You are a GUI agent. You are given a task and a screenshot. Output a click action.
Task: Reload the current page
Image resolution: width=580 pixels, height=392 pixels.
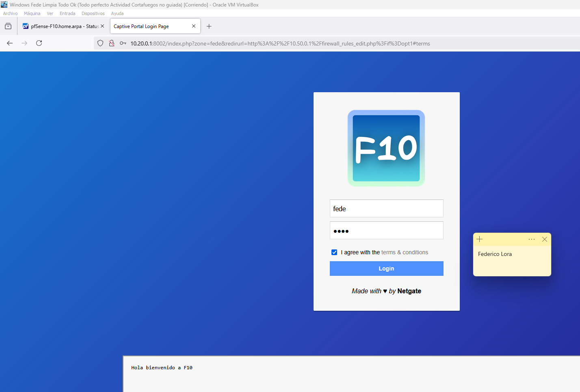pos(39,43)
